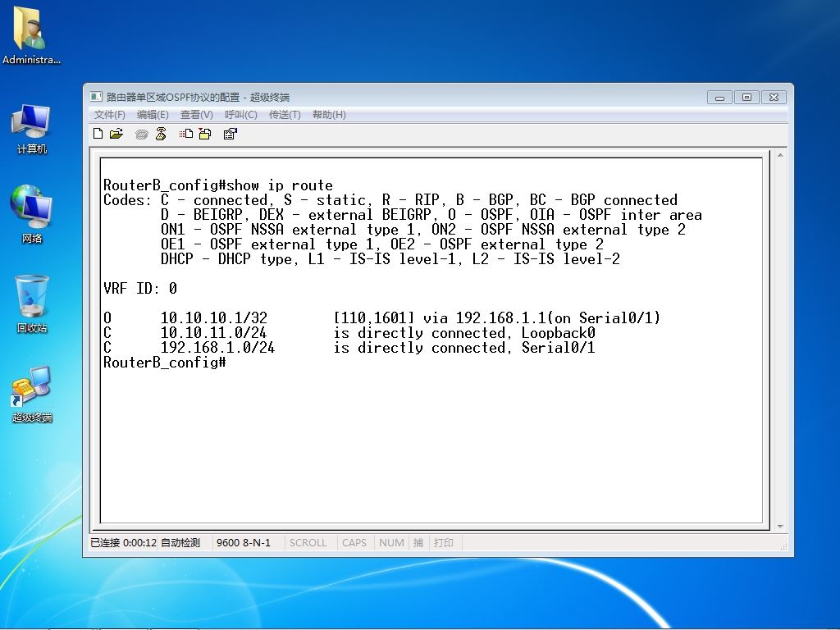Click the 自动检测 status entry

coord(180,543)
